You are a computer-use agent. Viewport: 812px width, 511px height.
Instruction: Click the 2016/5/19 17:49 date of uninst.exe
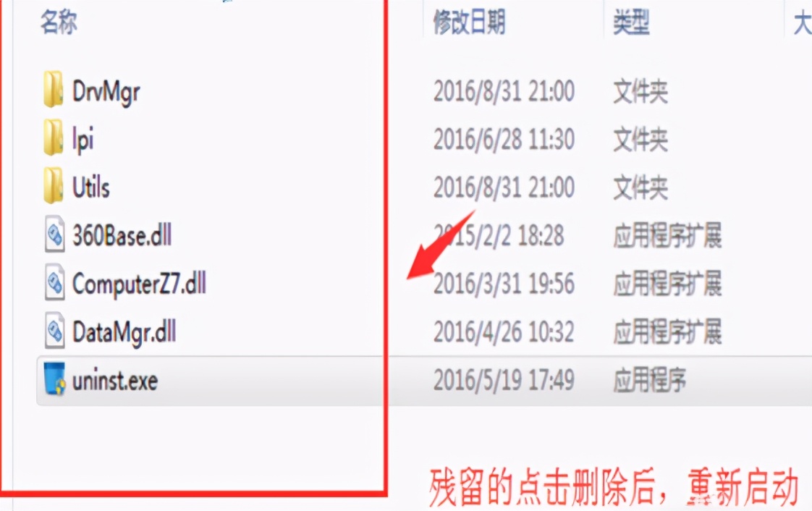tap(504, 379)
